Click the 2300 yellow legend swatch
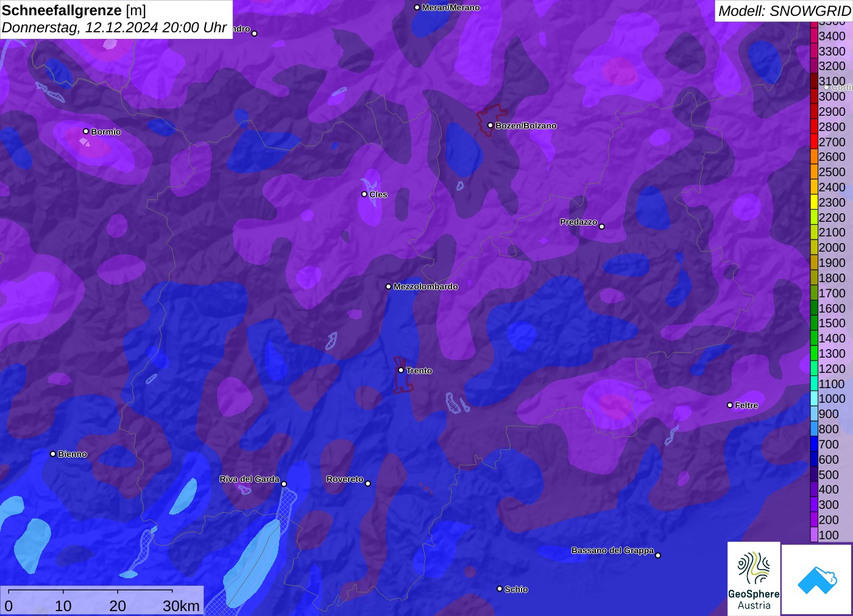Viewport: 853px width, 616px height. click(814, 202)
